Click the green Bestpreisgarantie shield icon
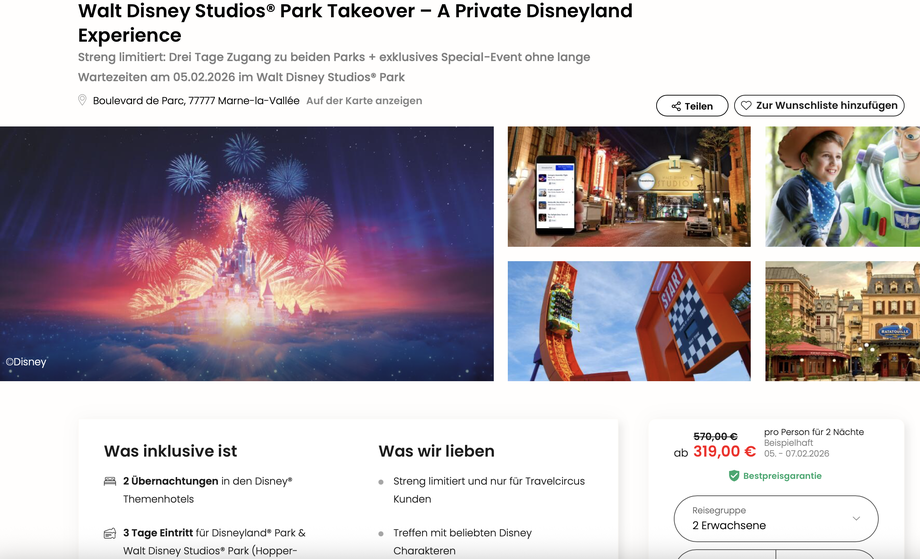This screenshot has height=559, width=920. (733, 476)
